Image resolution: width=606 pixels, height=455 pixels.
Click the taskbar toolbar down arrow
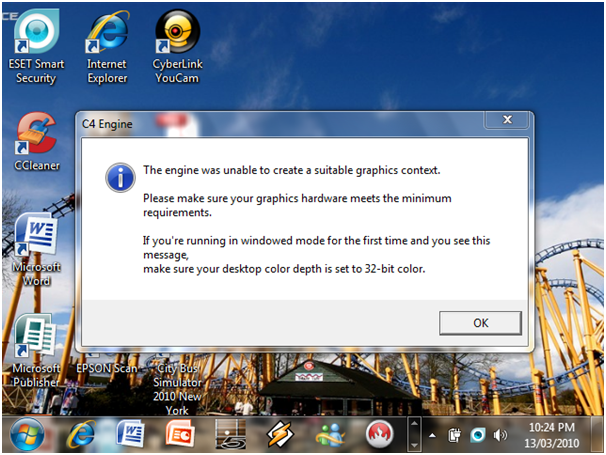pos(414,445)
